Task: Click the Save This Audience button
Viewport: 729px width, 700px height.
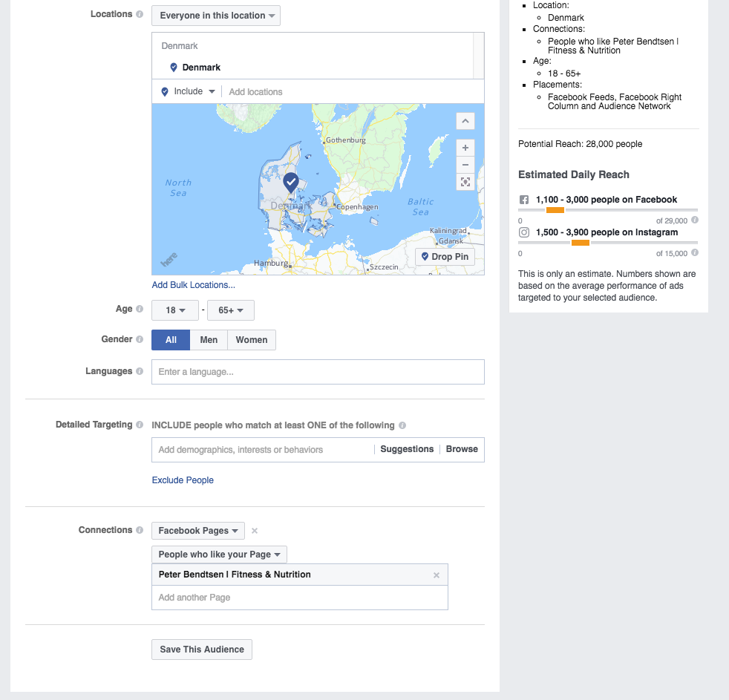Action: point(202,650)
